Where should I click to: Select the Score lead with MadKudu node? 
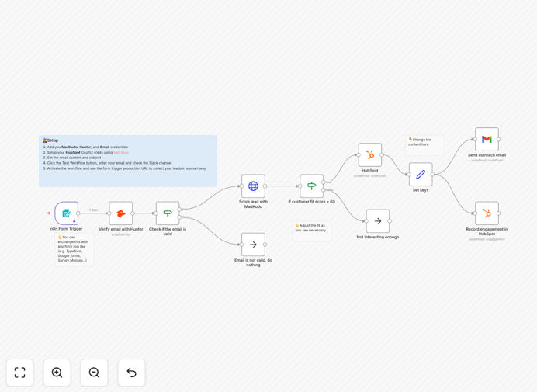pos(253,186)
